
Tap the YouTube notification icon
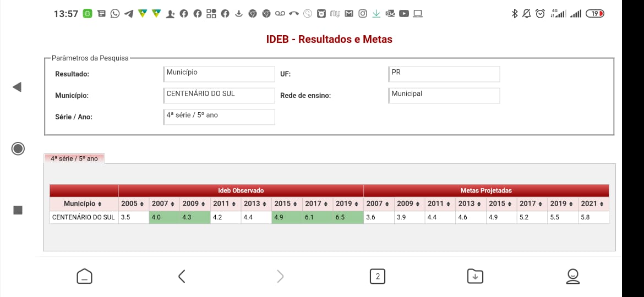403,14
